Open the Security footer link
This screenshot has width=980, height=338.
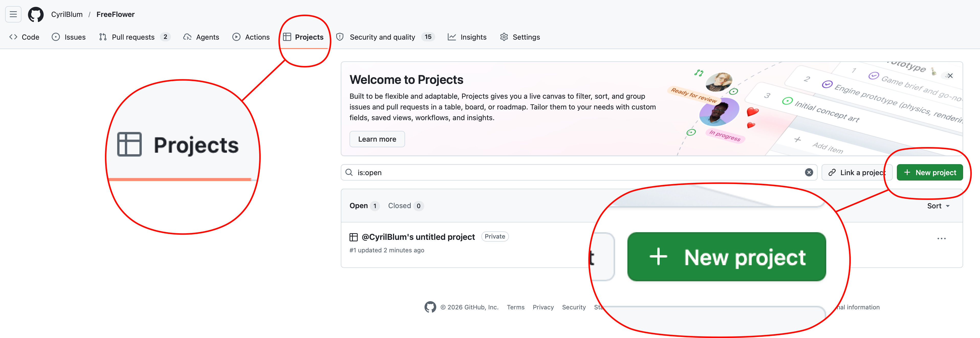574,307
